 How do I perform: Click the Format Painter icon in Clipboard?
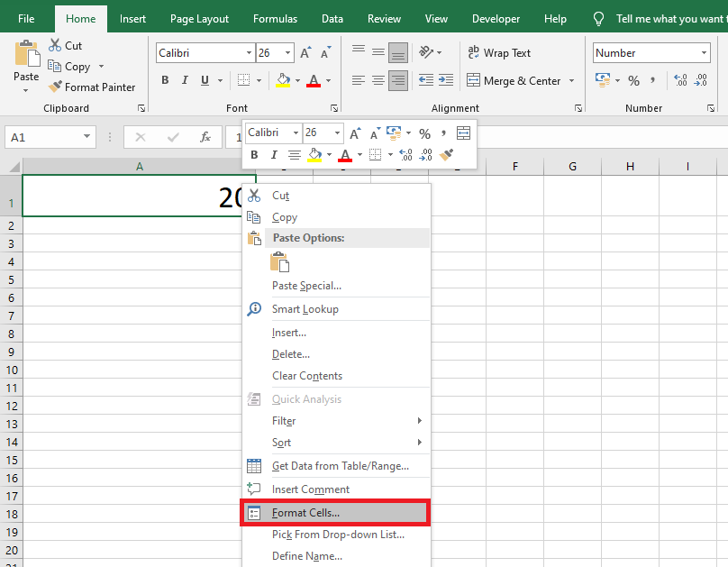[55, 87]
